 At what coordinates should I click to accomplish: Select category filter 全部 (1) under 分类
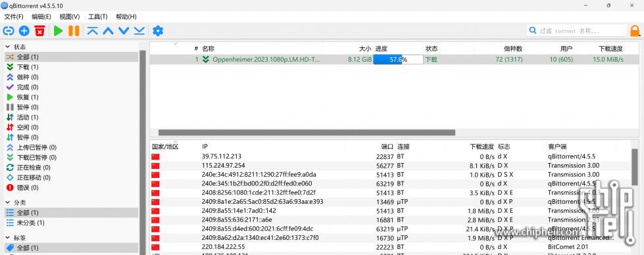(72, 213)
